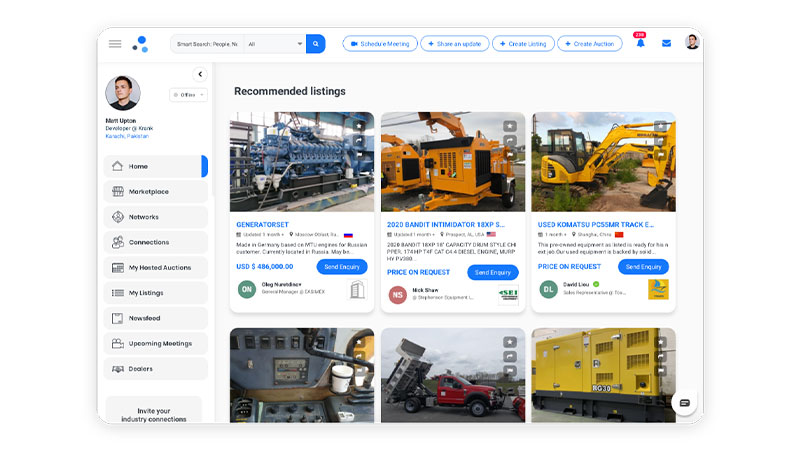The width and height of the screenshot is (800, 450).
Task: Favorite the Komatsu excavator listing star icon
Action: coord(660,126)
